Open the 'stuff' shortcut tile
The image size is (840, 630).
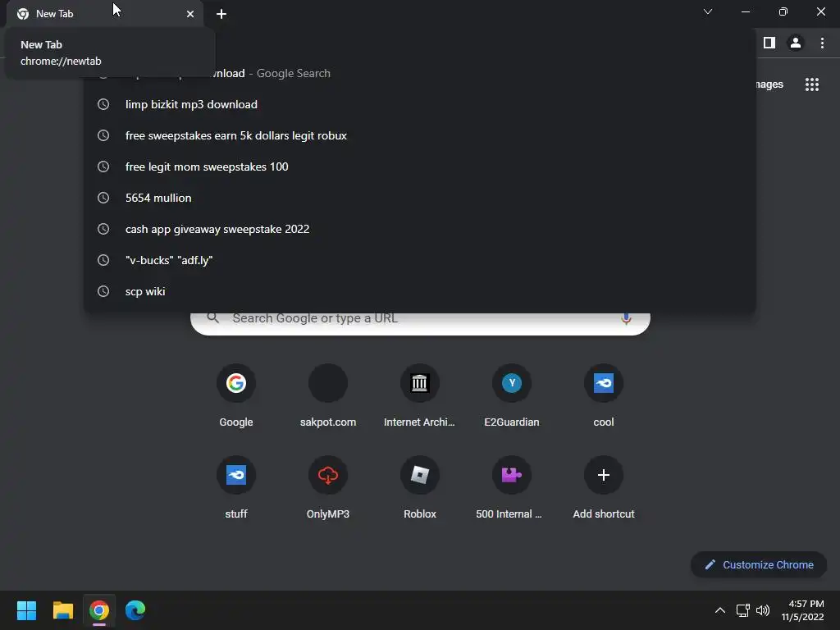pos(236,488)
